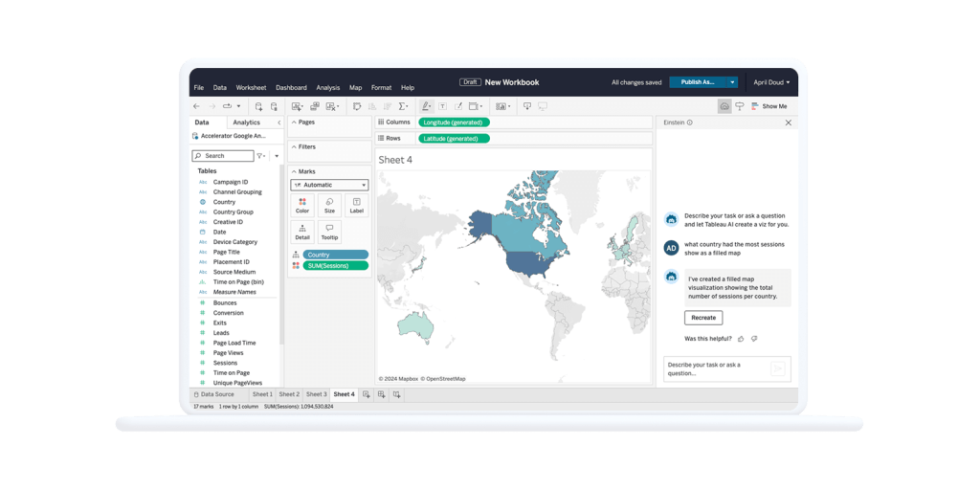980x490 pixels.
Task: Click the Show Mark Labels T icon
Action: [x=442, y=106]
